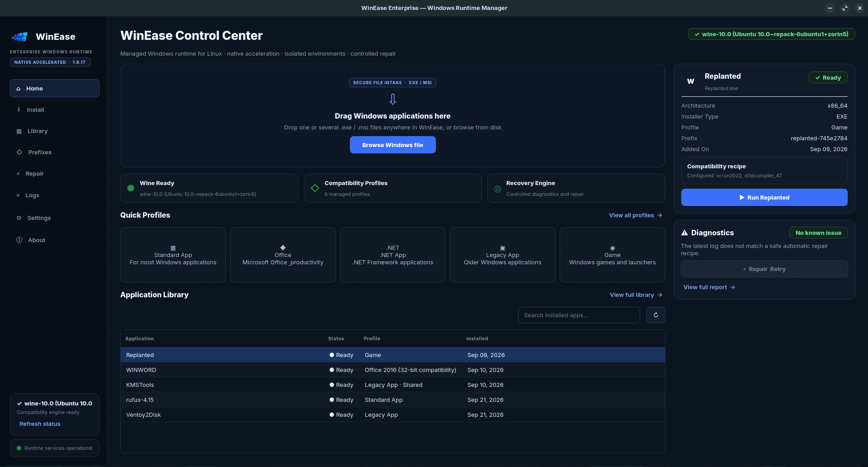Click the NATIVE ACCELERATED version badge
This screenshot has width=868, height=467.
[x=50, y=62]
